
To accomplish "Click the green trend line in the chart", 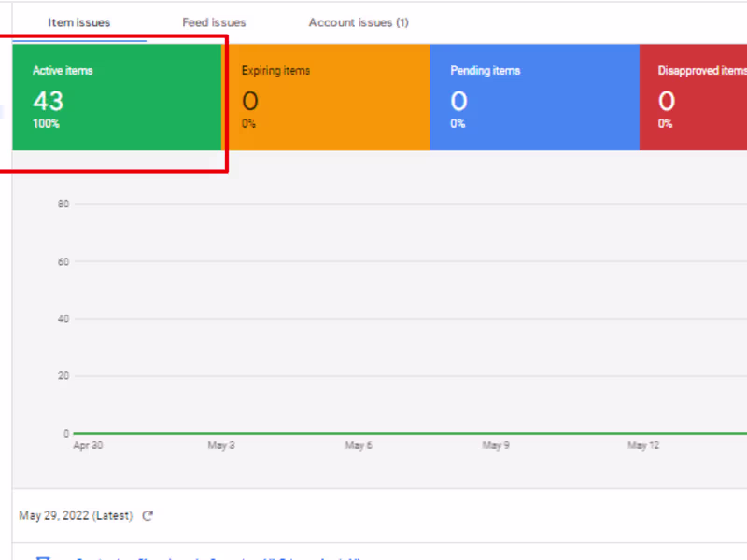I will (x=373, y=433).
